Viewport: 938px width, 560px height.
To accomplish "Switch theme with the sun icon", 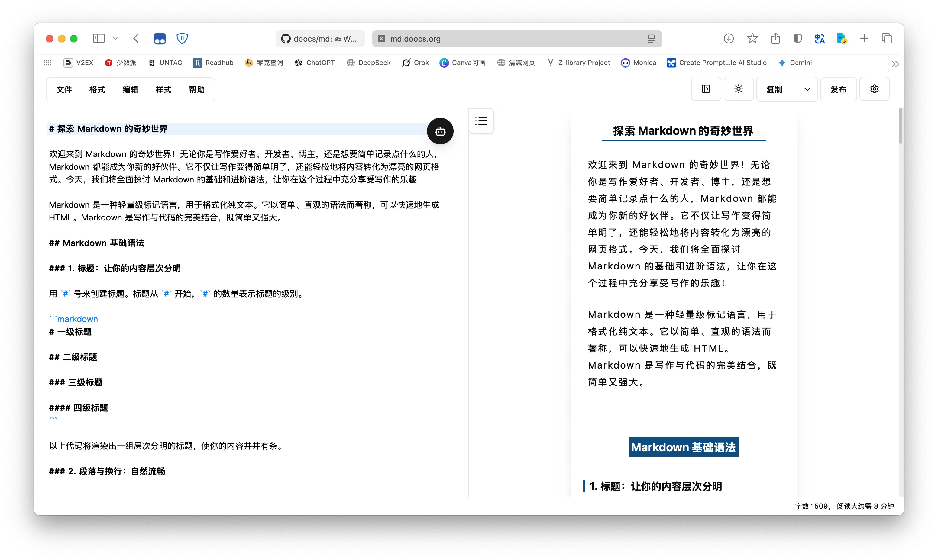I will [739, 89].
